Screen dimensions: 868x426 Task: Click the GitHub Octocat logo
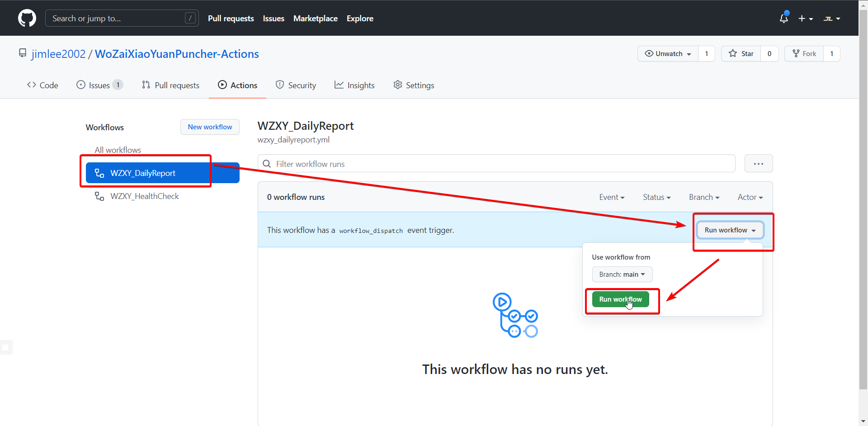point(27,18)
